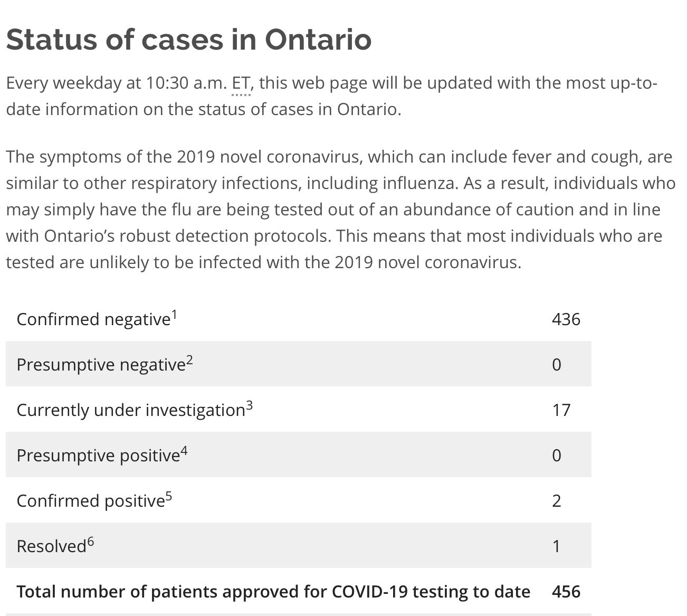This screenshot has height=616, width=687.
Task: Select the Status of cases in Ontario heading
Action: pos(189,39)
